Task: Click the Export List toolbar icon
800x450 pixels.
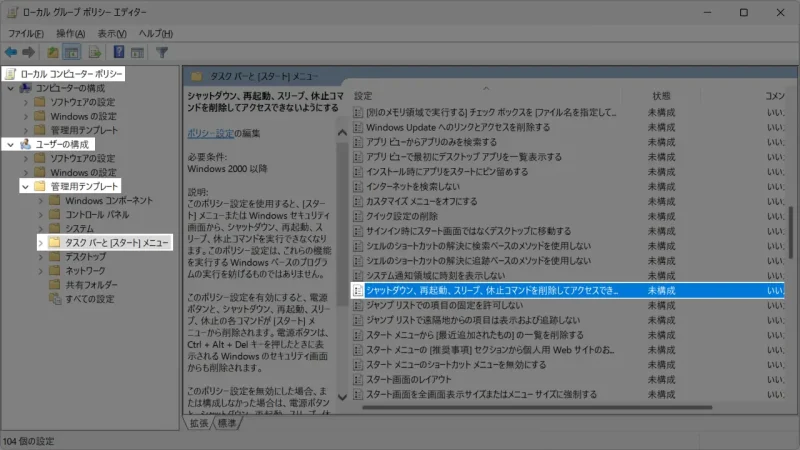Action: [x=94, y=52]
